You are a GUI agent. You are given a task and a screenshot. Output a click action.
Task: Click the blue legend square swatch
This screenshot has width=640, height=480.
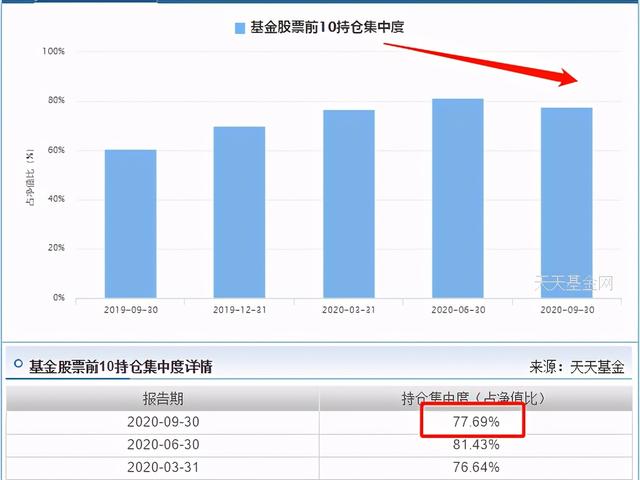click(239, 29)
